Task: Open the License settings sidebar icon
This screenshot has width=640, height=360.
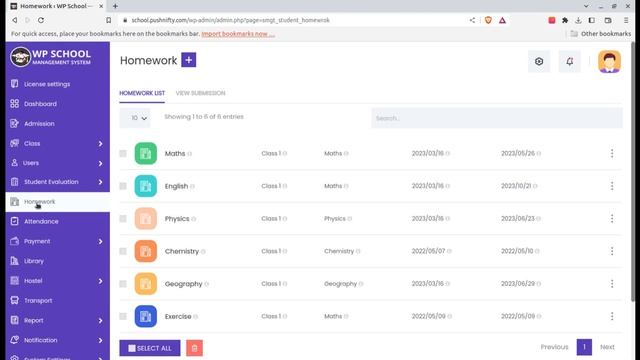Action: point(15,84)
